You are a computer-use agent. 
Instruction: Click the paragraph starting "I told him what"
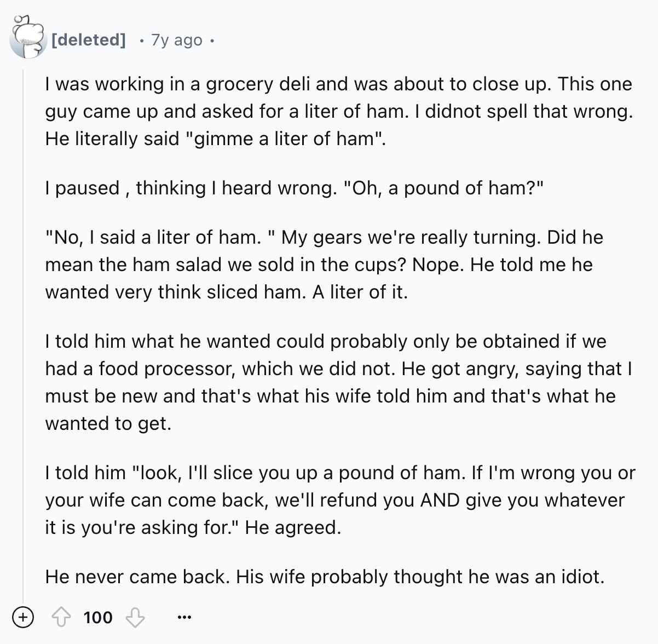(339, 382)
